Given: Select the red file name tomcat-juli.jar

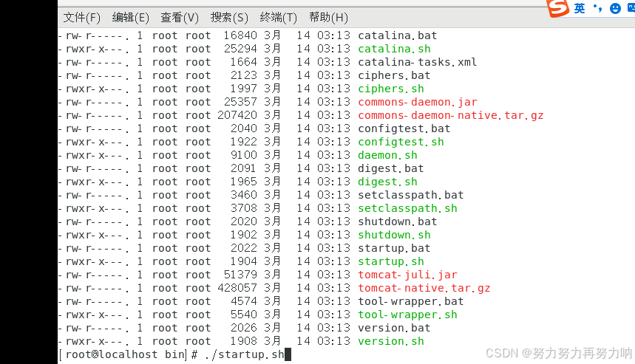Looking at the screenshot, I should (x=407, y=275).
